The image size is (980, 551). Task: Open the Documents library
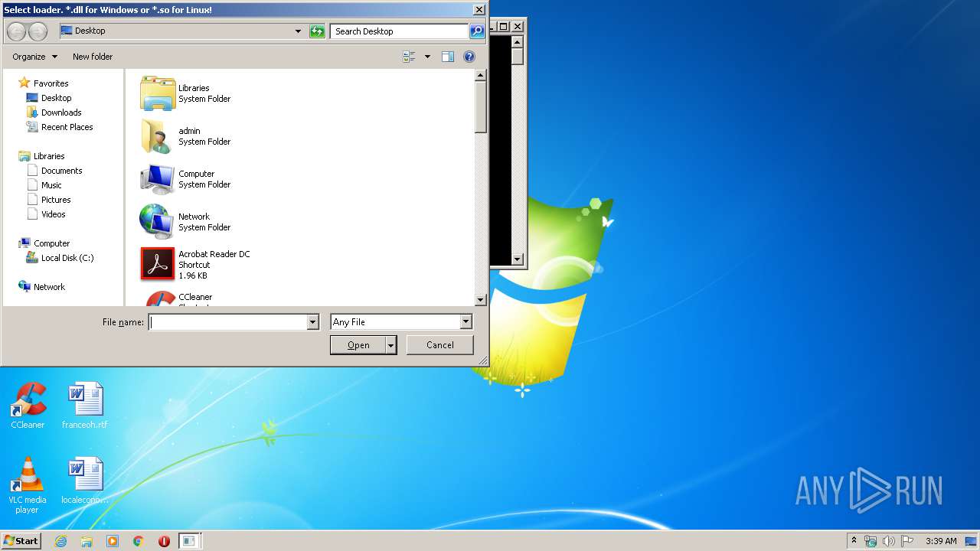[x=61, y=171]
